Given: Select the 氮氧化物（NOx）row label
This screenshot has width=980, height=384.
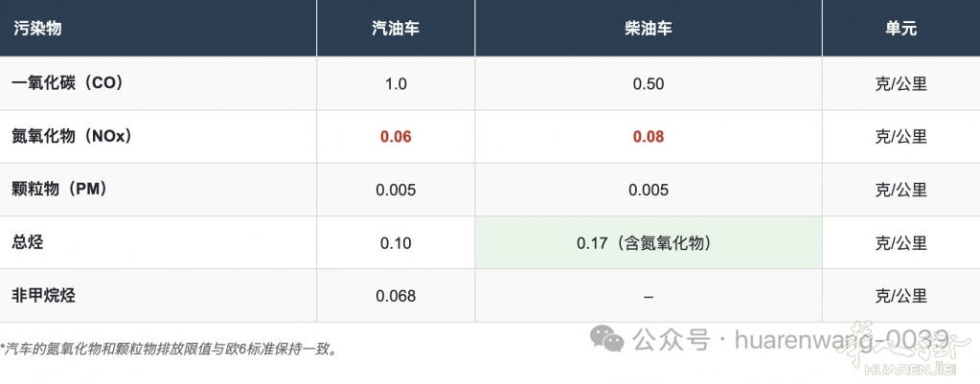Looking at the screenshot, I should click(x=71, y=136).
